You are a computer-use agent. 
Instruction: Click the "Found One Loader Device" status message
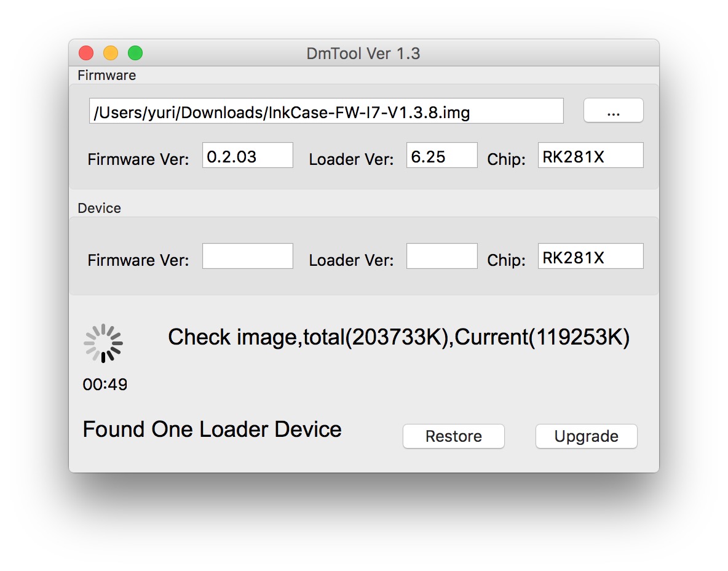pos(212,429)
